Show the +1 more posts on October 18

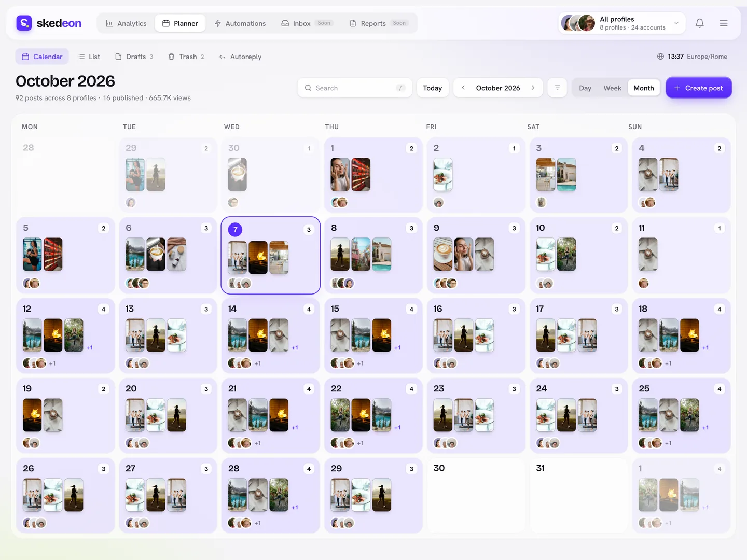tap(706, 347)
